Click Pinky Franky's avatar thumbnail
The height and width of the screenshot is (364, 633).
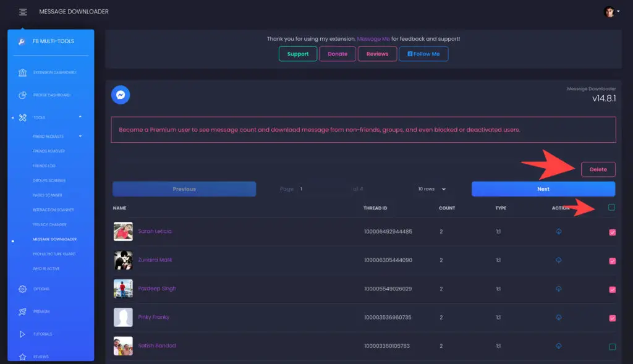(123, 318)
